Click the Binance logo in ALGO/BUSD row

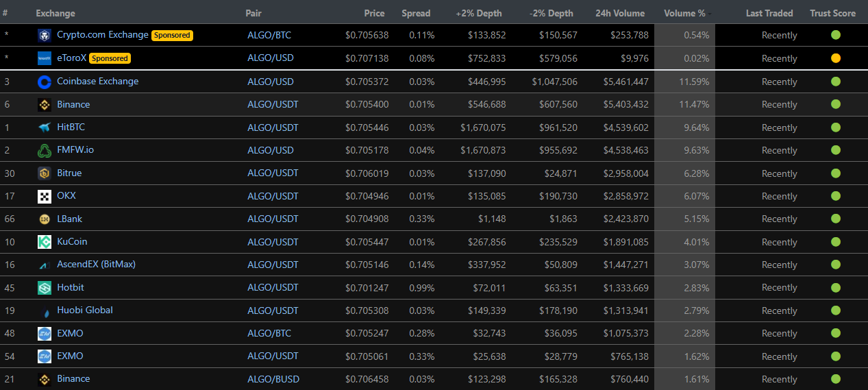(x=45, y=379)
